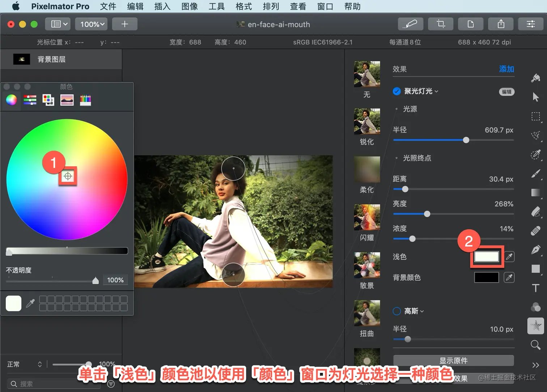
Task: Click the 显示原件 button
Action: tap(454, 361)
